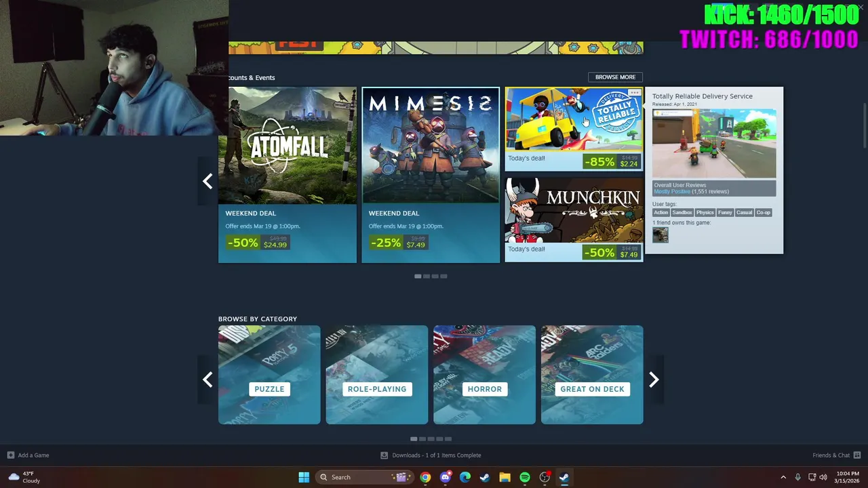Click the Mimesis -25% $7.49 price
This screenshot has width=868, height=488.
[399, 242]
